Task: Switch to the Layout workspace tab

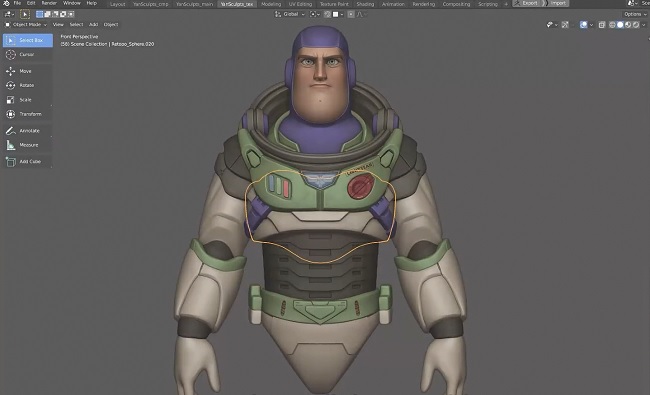Action: [x=118, y=4]
